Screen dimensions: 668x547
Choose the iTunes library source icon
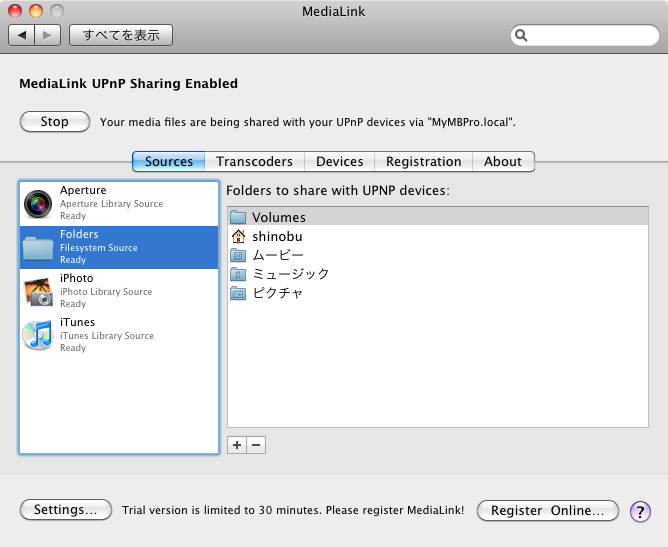pos(39,336)
